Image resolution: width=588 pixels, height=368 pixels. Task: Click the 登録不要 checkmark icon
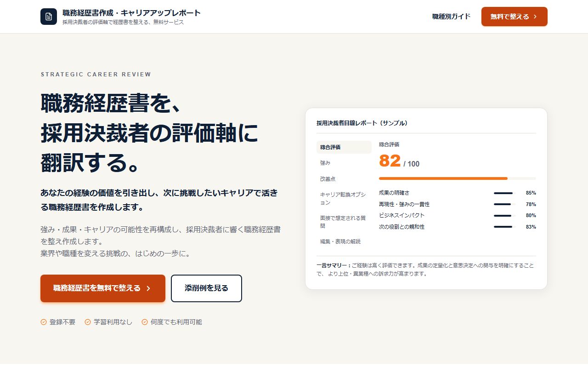(x=44, y=322)
